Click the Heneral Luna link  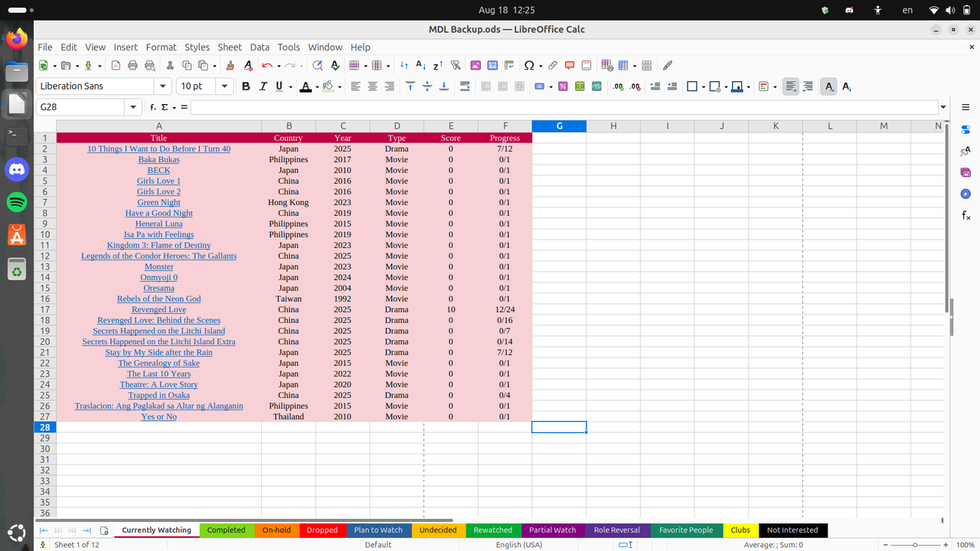click(158, 223)
